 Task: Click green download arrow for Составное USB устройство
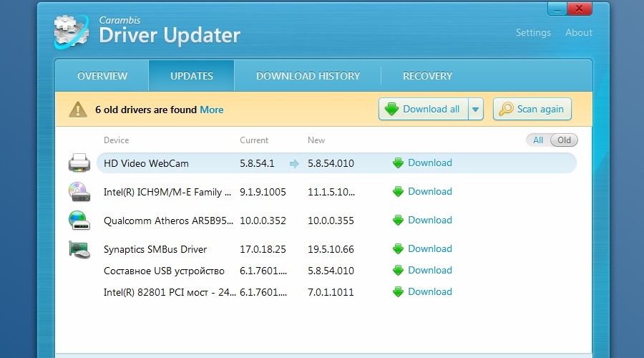[398, 271]
